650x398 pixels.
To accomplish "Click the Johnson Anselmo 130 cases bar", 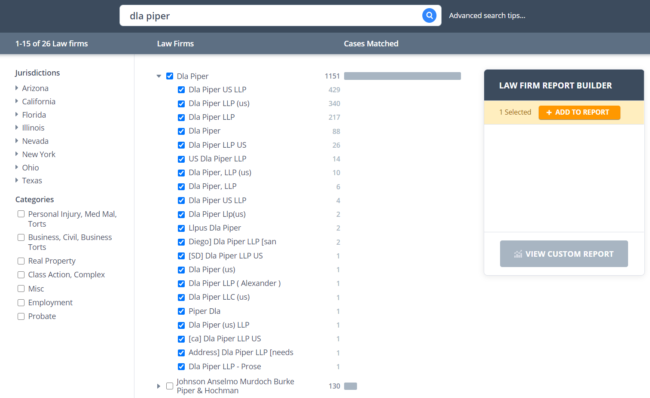I will [350, 386].
